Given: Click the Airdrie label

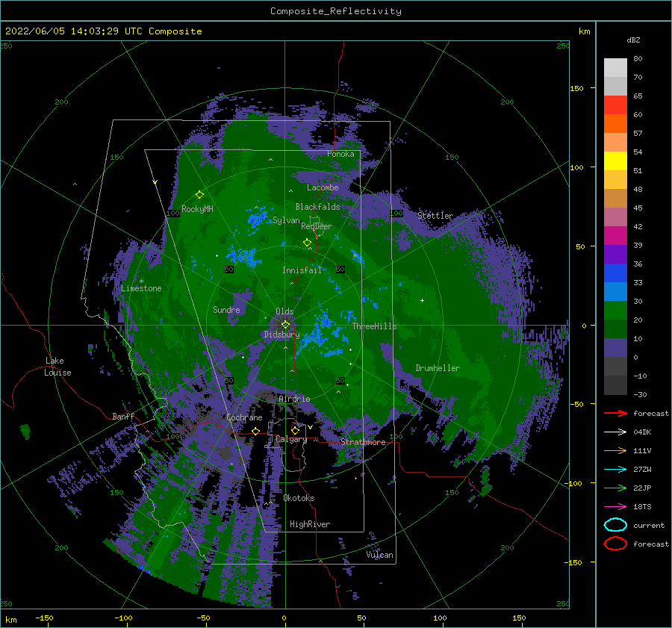Looking at the screenshot, I should [x=294, y=399].
